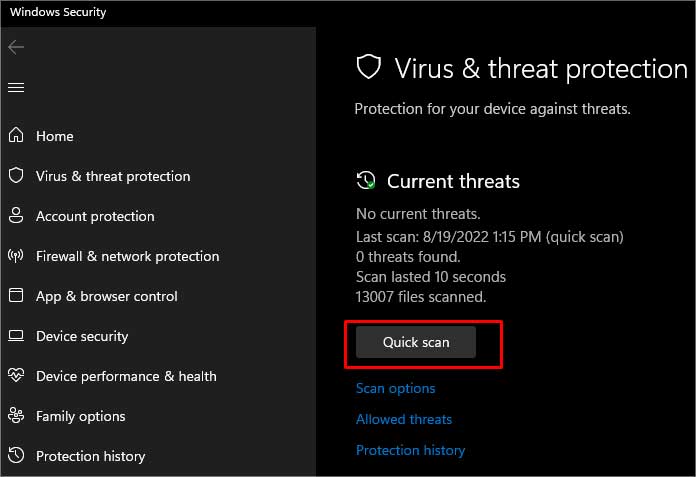
Task: View the Allowed threats link
Action: coord(404,419)
